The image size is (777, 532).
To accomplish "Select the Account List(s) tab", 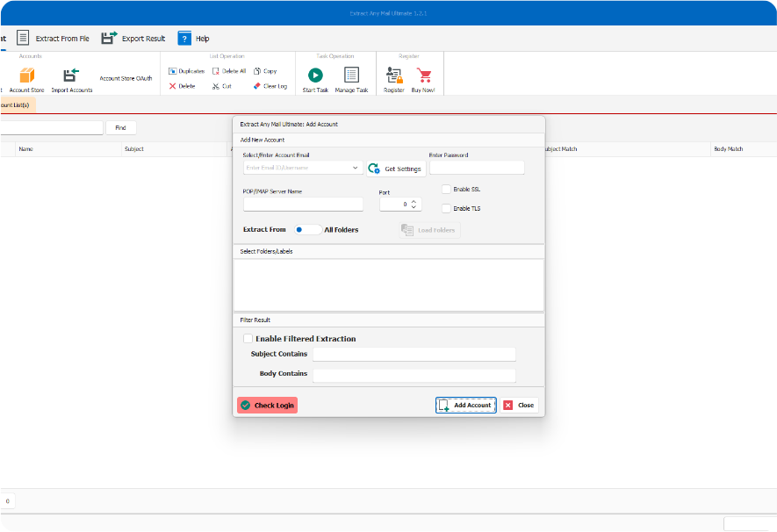I will point(17,105).
